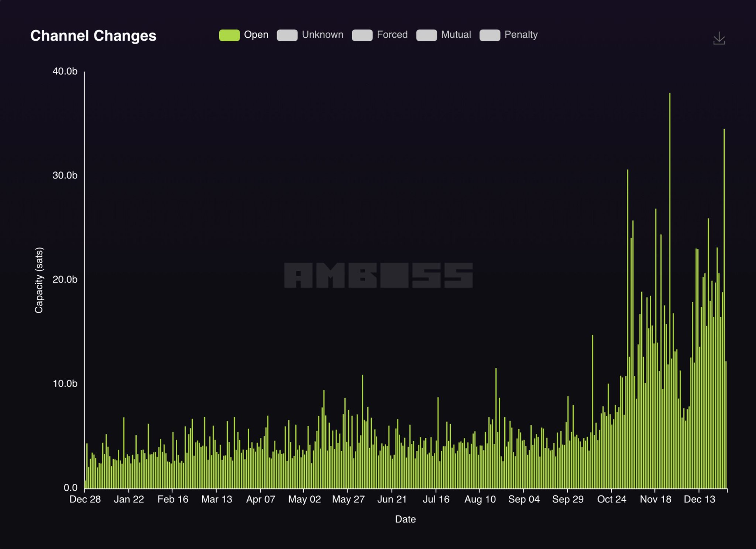Enable the Forced series legend swatch
Viewport: 756px width, 549px height.
click(362, 35)
